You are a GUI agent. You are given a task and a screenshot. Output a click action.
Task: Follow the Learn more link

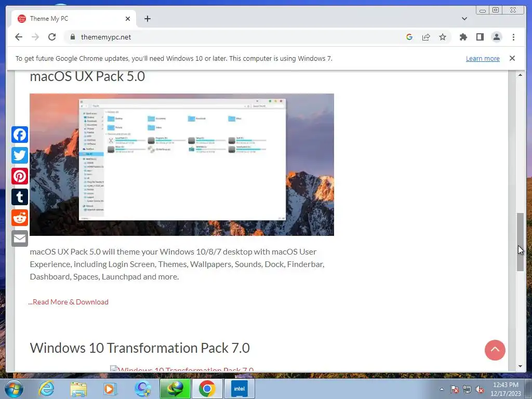coord(483,58)
